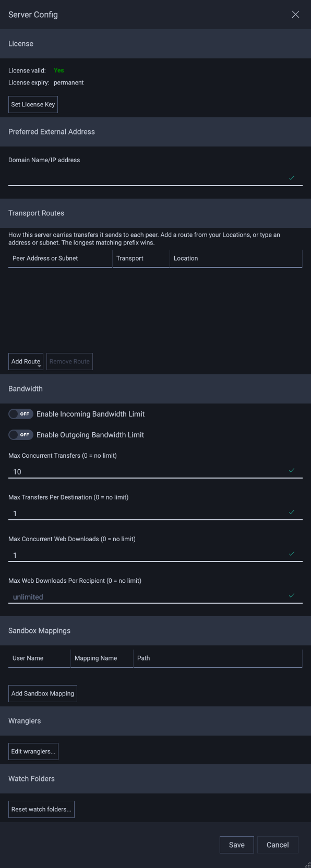Viewport: 311px width, 868px height.
Task: Close the Server Config dialog
Action: 295,15
